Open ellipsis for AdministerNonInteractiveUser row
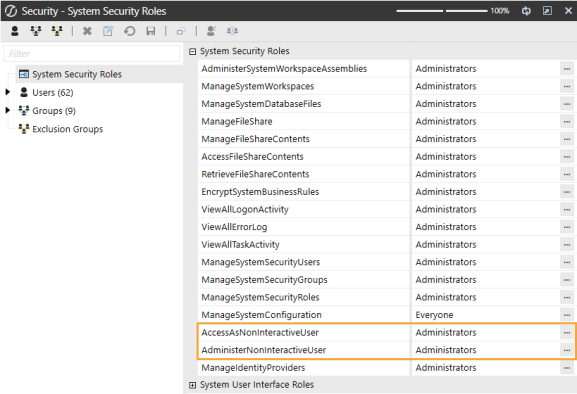The width and height of the screenshot is (577, 394). pos(567,350)
